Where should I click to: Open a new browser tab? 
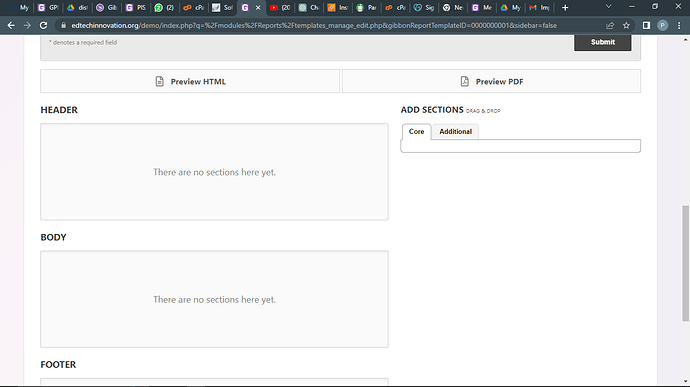[x=565, y=7]
